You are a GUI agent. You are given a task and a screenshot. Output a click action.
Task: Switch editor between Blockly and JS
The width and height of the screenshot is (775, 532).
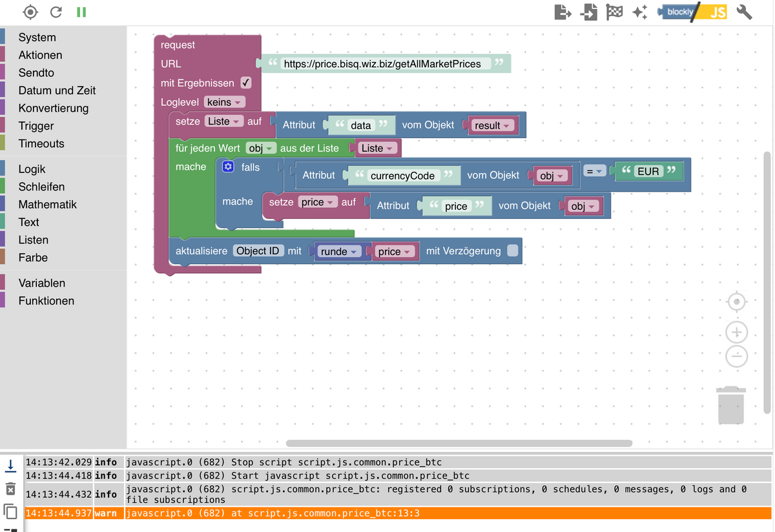pos(692,12)
